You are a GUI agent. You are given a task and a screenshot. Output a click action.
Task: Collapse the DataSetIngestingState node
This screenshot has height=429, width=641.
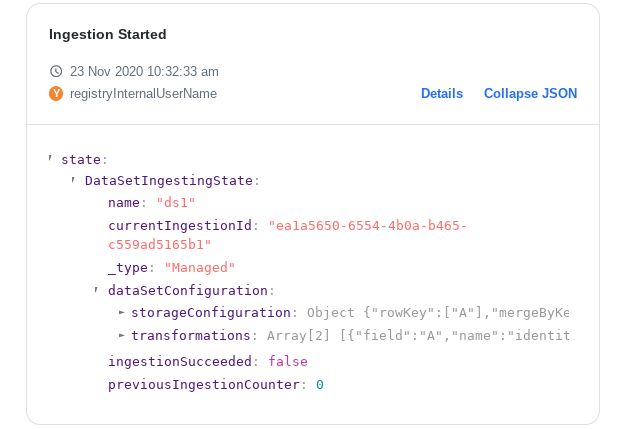click(x=73, y=180)
